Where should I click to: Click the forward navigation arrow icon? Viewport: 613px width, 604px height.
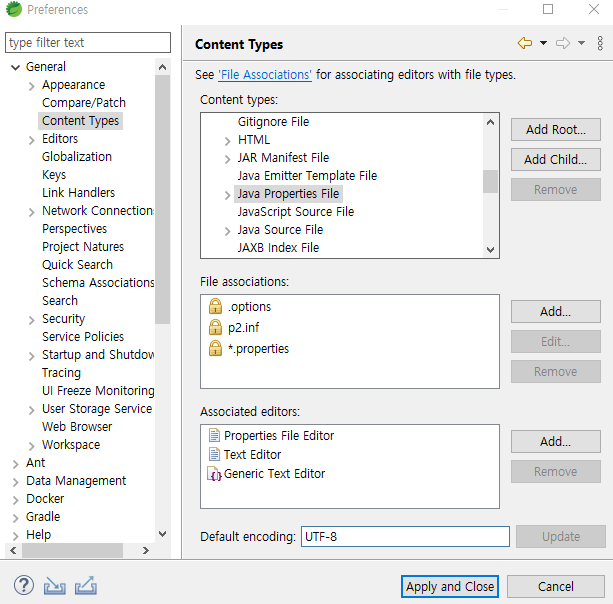coord(563,43)
